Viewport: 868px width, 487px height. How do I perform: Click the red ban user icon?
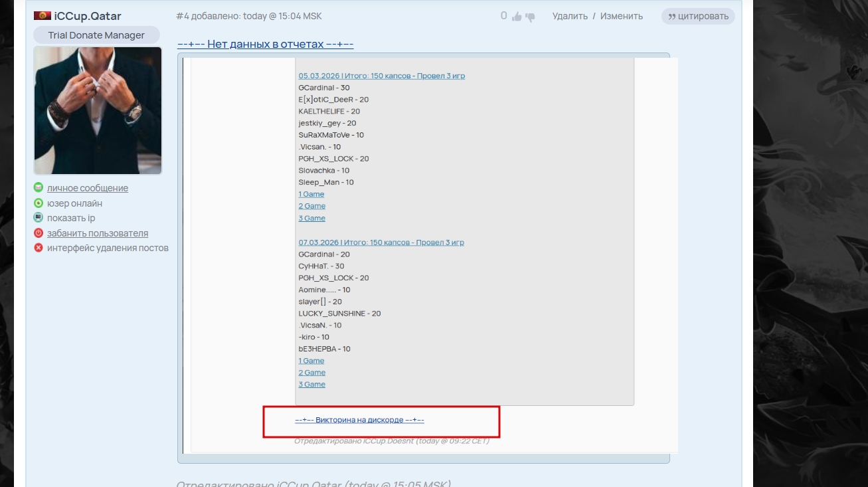click(x=39, y=233)
